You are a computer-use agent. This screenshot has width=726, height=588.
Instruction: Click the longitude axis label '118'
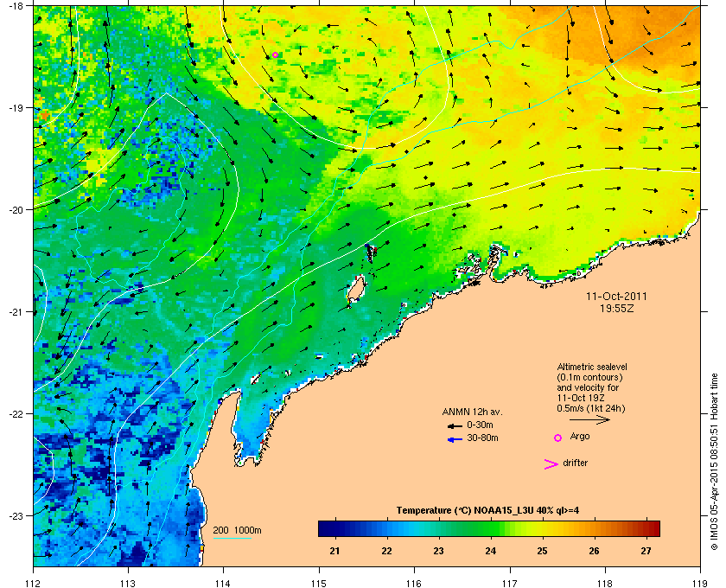[605, 584]
